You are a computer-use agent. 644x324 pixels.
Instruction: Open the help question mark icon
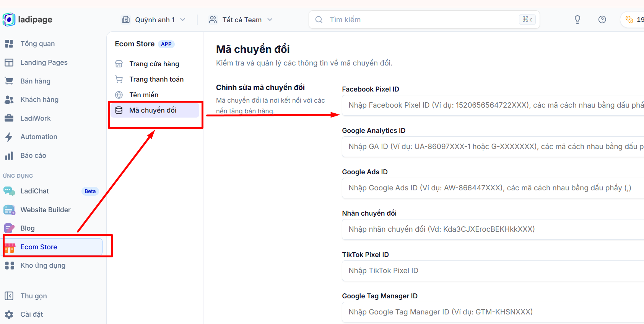pyautogui.click(x=602, y=20)
